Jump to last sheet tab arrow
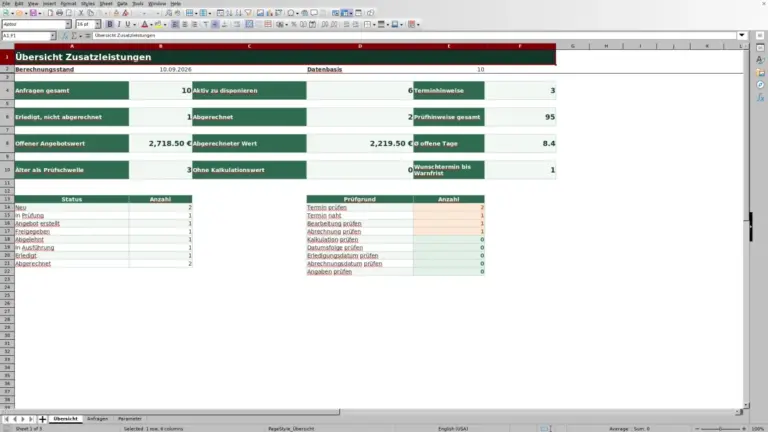 [x=31, y=419]
